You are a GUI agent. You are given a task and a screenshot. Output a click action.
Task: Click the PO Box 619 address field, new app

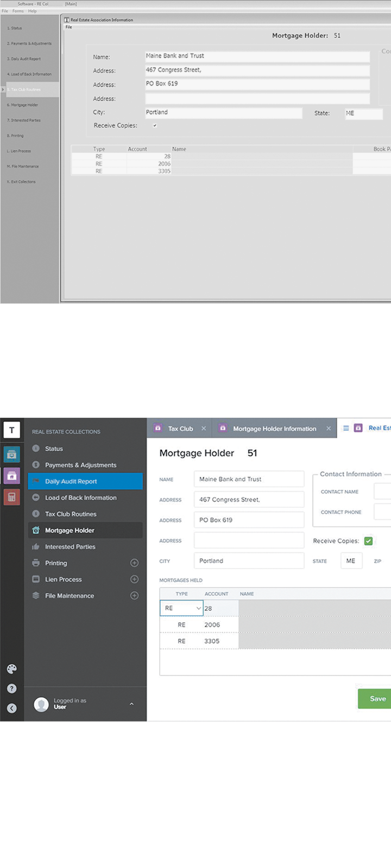click(x=249, y=520)
